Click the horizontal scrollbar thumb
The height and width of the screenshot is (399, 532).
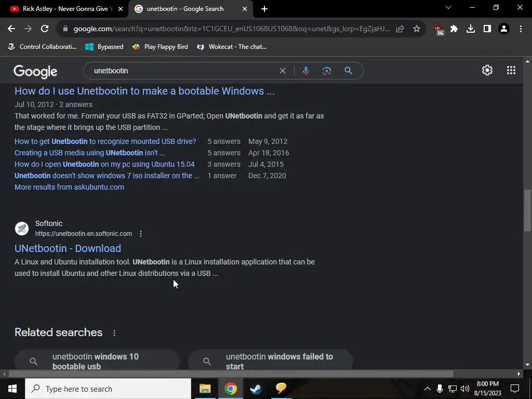click(x=231, y=374)
